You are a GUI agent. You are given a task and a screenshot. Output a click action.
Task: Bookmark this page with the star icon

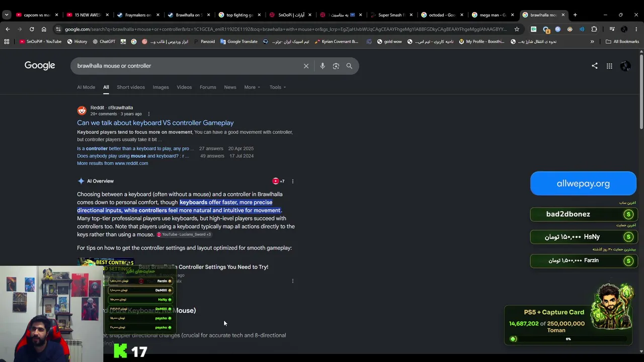point(517,29)
